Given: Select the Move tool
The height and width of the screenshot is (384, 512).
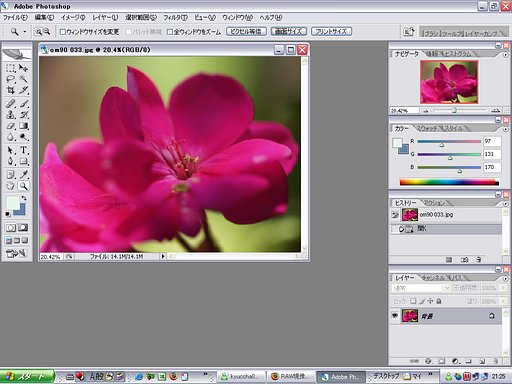Looking at the screenshot, I should [23, 68].
